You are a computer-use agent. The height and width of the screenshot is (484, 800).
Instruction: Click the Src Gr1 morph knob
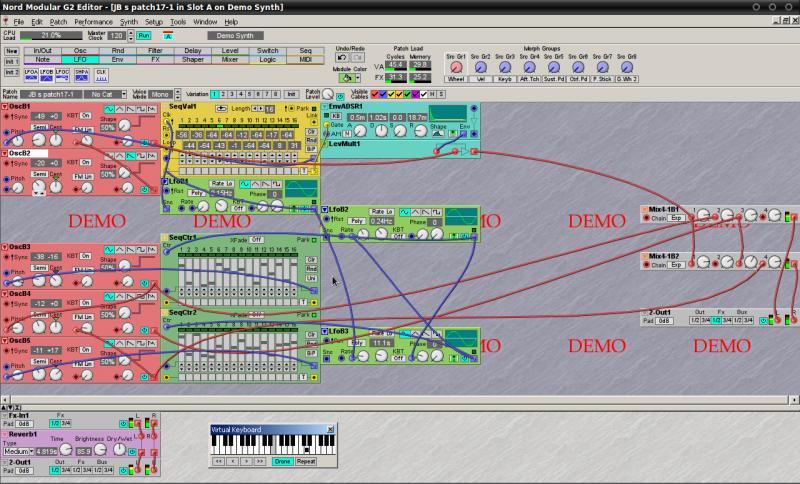pos(456,67)
